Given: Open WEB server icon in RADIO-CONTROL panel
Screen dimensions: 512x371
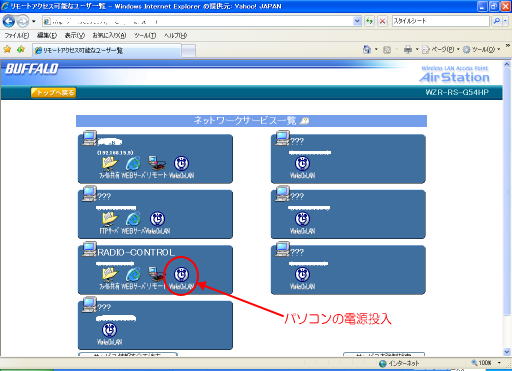Looking at the screenshot, I should pos(133,274).
